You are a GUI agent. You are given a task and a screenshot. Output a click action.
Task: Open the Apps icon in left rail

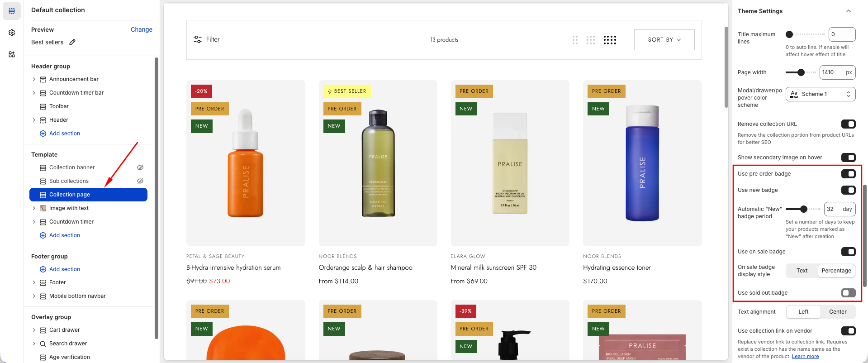[12, 54]
